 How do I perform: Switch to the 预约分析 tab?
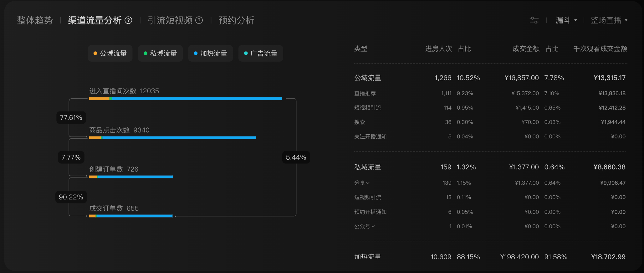coord(236,20)
